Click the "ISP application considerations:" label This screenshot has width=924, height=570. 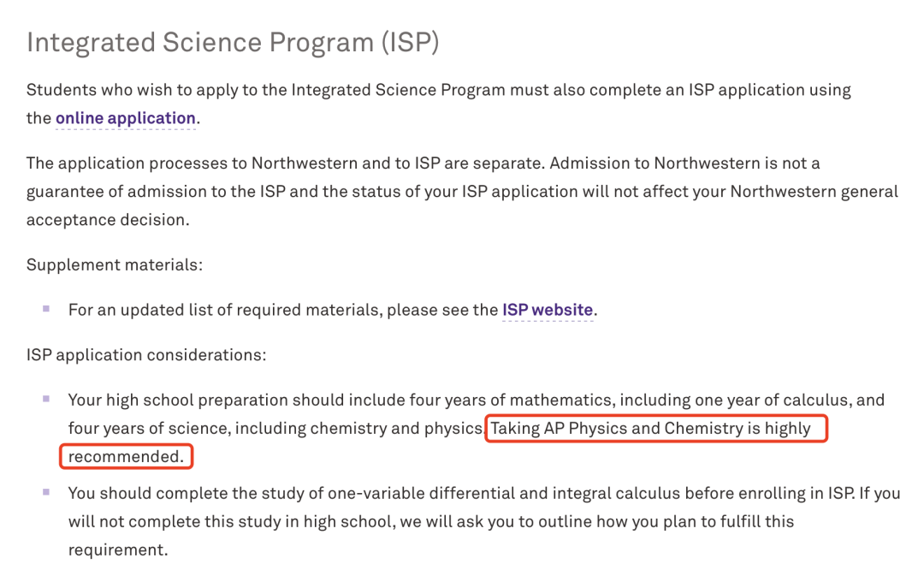(146, 354)
